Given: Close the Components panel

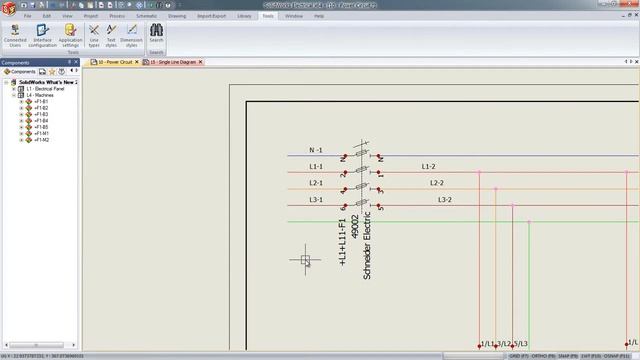Looking at the screenshot, I should click(x=76, y=62).
